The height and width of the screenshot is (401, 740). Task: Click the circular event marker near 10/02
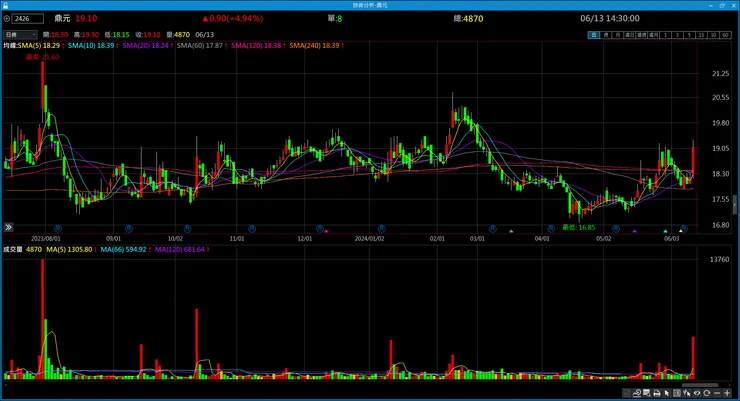[x=187, y=229]
